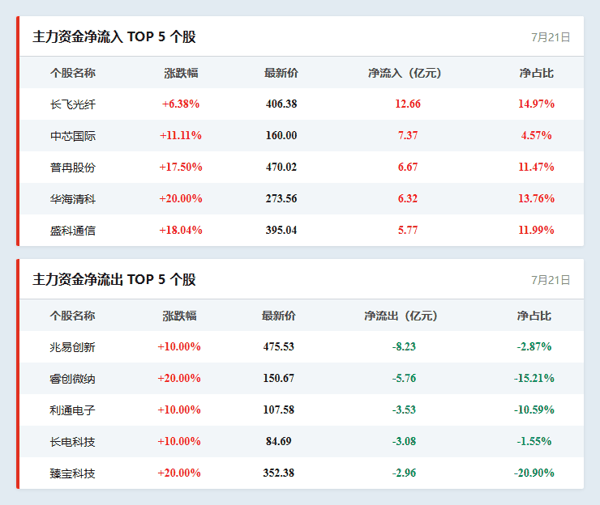Click the 净占比 header in inflow table

point(536,73)
